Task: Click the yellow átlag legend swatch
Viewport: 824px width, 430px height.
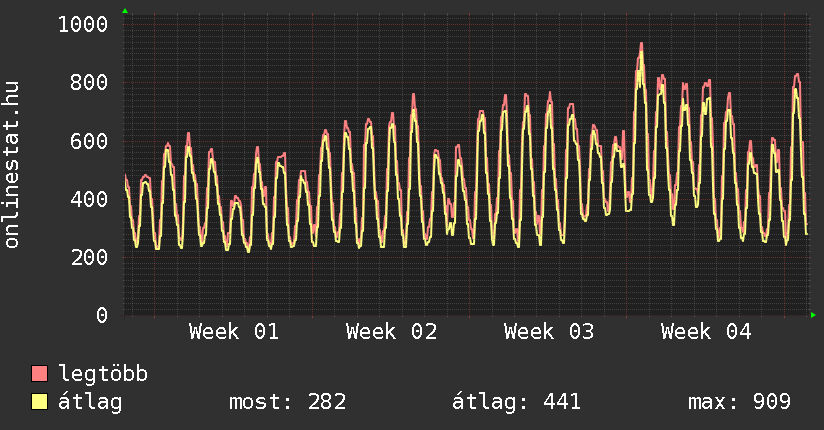Action: click(40, 402)
